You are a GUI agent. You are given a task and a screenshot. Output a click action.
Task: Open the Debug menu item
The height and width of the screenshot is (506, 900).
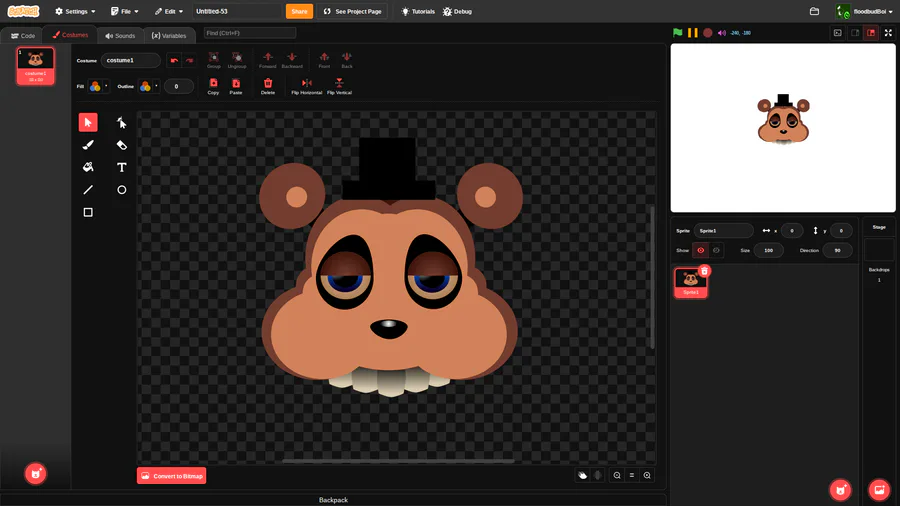coord(457,11)
